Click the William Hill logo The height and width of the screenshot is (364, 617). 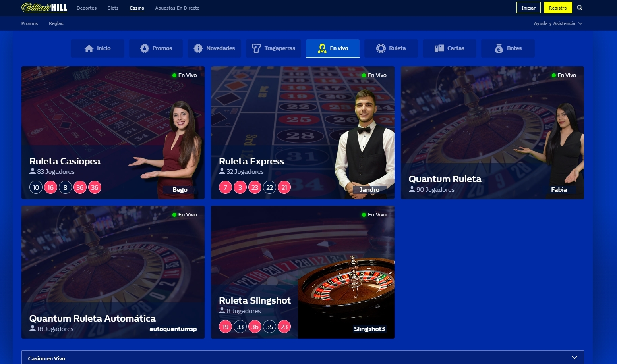(44, 8)
